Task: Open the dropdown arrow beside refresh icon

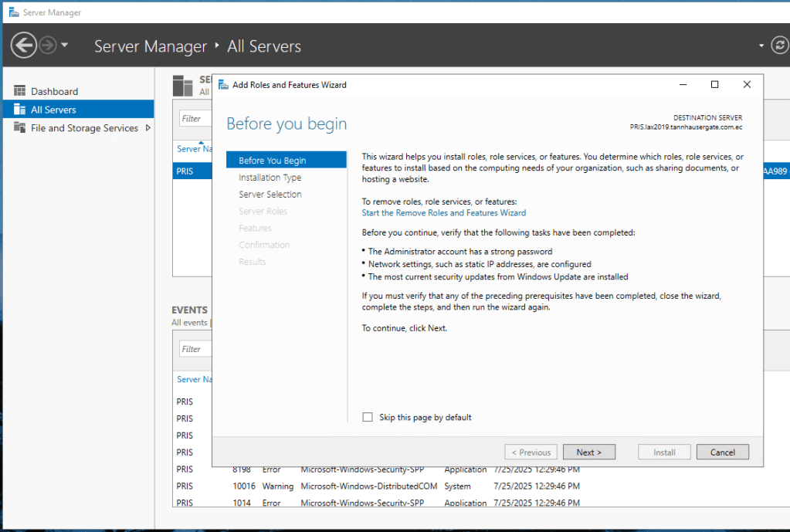Action: 761,46
